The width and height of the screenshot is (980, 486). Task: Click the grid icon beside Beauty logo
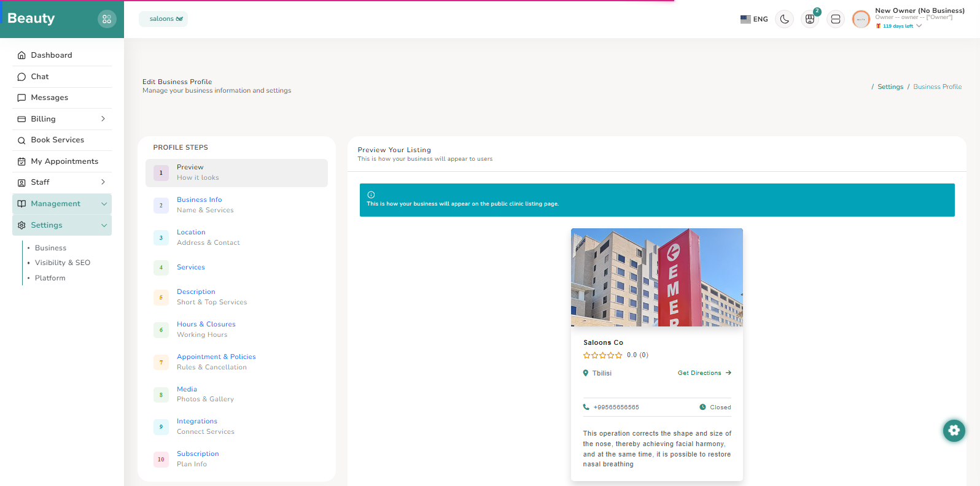click(107, 19)
